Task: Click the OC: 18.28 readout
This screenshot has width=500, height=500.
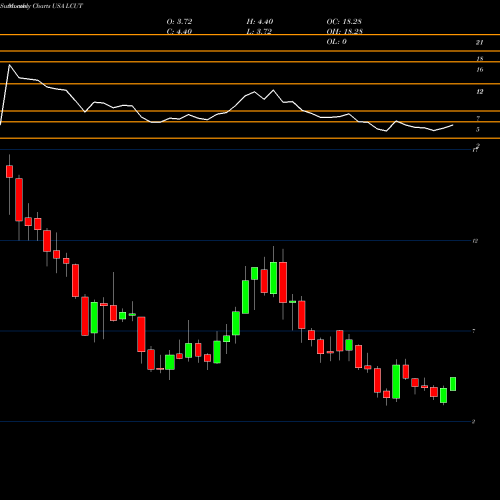Action: [x=344, y=22]
